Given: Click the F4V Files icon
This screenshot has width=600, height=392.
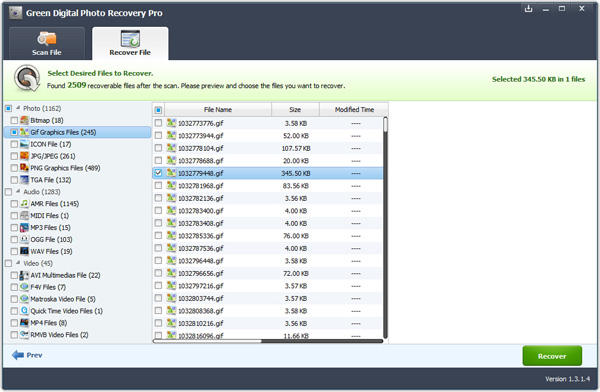Looking at the screenshot, I should coord(24,287).
